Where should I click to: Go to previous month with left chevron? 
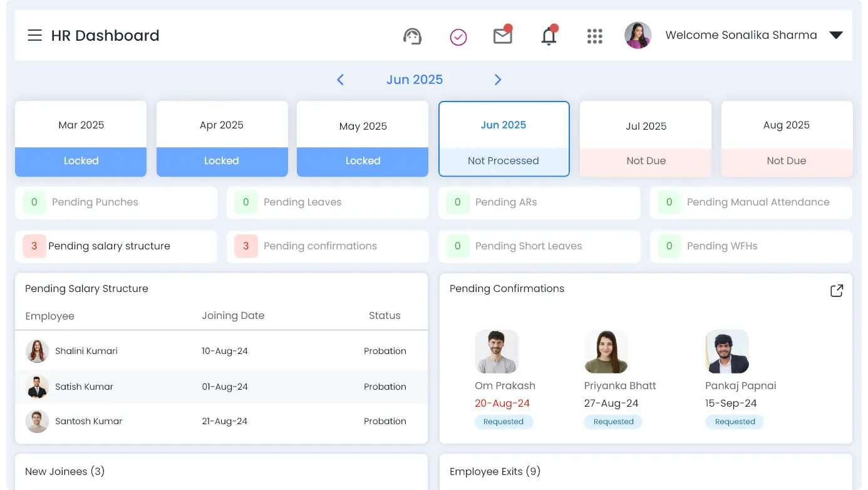340,80
